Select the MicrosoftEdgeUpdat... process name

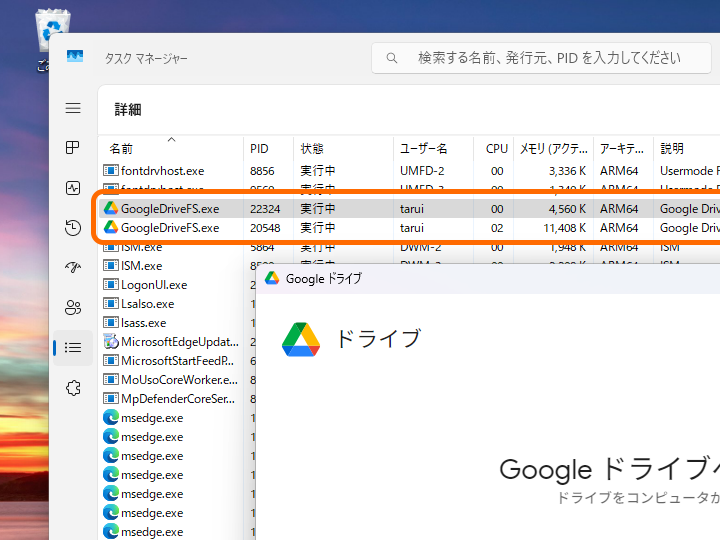coord(180,342)
